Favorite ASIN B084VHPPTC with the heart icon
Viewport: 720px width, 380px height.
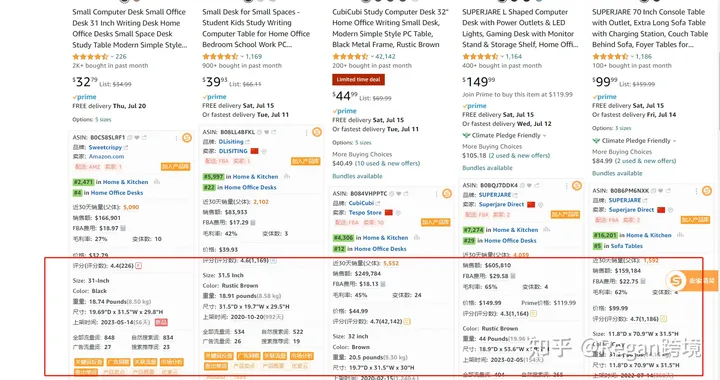click(x=399, y=194)
